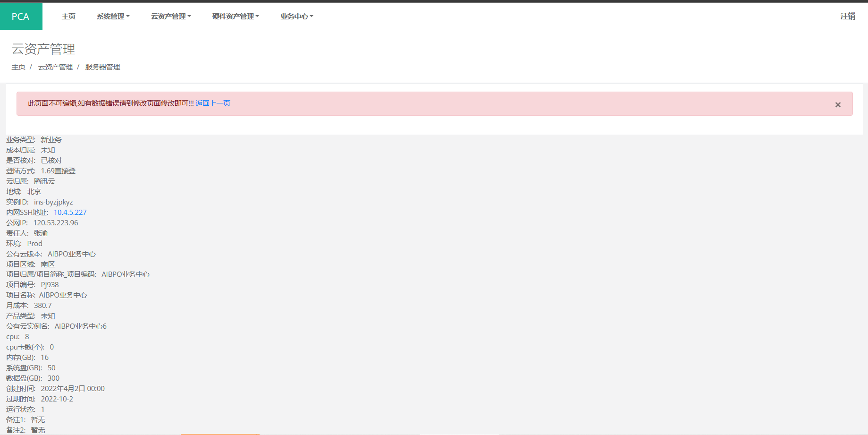Click 内存(GB) value 16

tap(44, 358)
